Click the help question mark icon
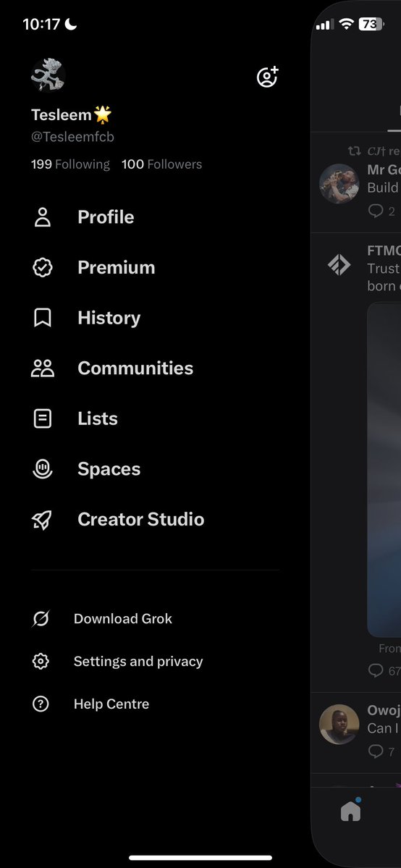Screen dimensions: 401x868 41,704
